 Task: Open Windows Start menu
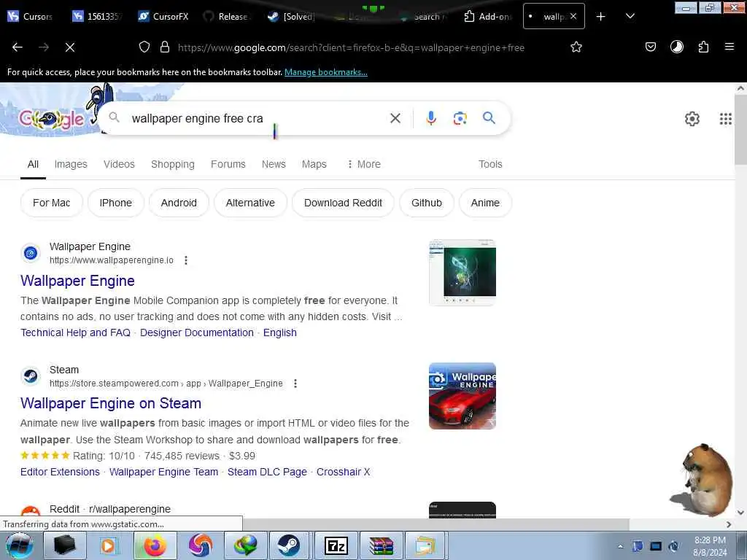coord(19,545)
